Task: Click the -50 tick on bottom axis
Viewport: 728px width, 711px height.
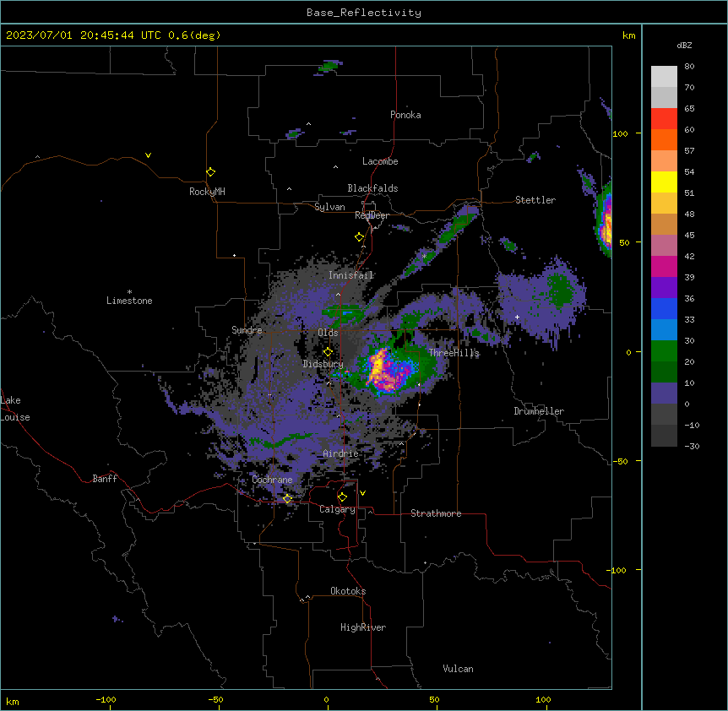Action: (x=215, y=700)
